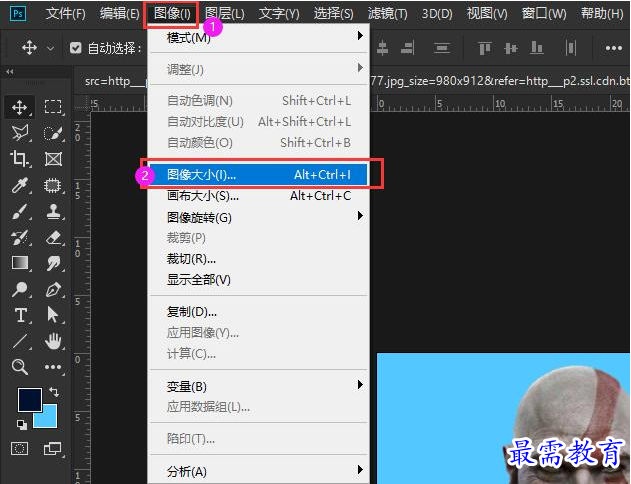Viewport: 631px width, 484px height.
Task: Select the Eyedropper tool
Action: [x=19, y=185]
